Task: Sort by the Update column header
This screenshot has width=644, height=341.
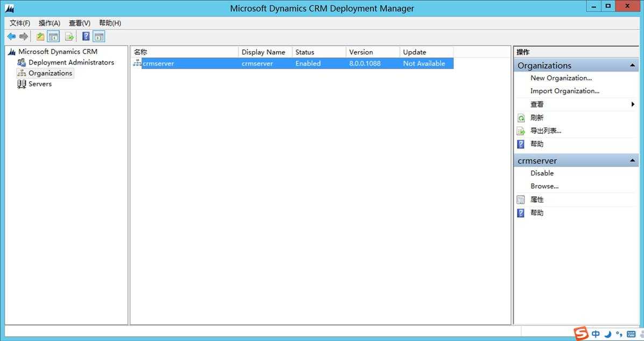Action: [x=427, y=52]
